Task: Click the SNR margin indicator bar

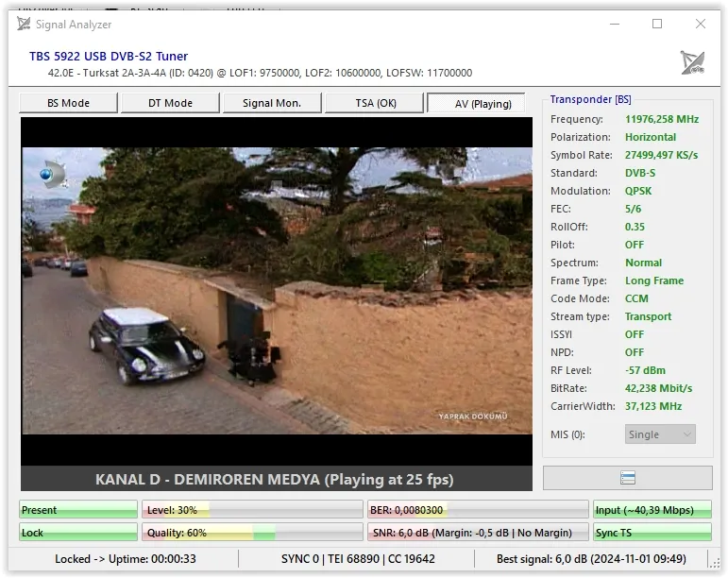Action: [x=478, y=533]
